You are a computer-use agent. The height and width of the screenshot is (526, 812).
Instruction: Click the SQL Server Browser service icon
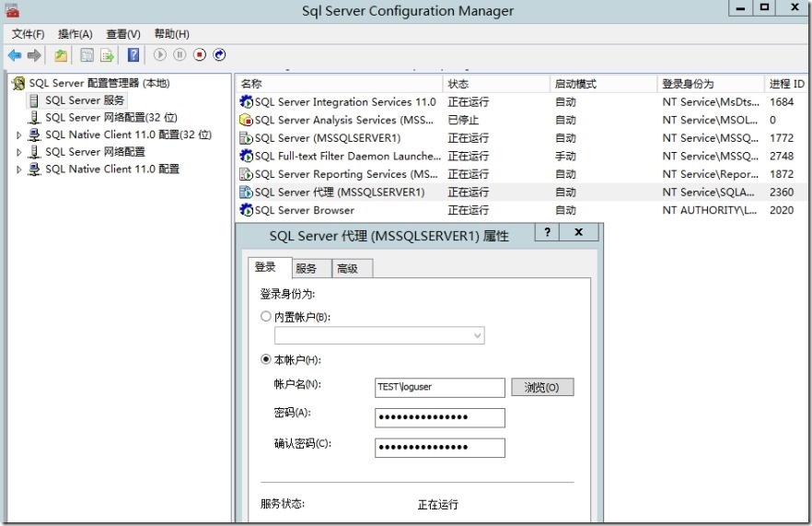tap(246, 210)
